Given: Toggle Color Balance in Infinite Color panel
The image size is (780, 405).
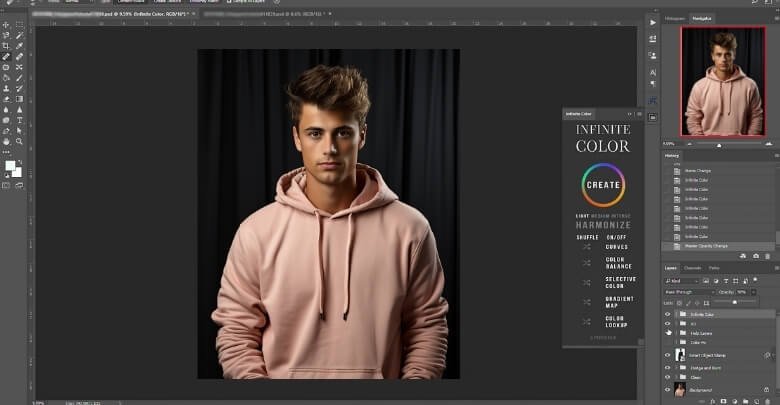Looking at the screenshot, I should (618, 263).
